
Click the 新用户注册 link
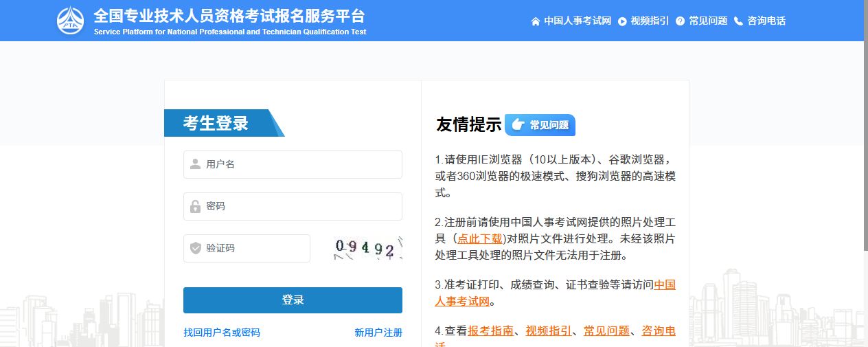(x=378, y=333)
